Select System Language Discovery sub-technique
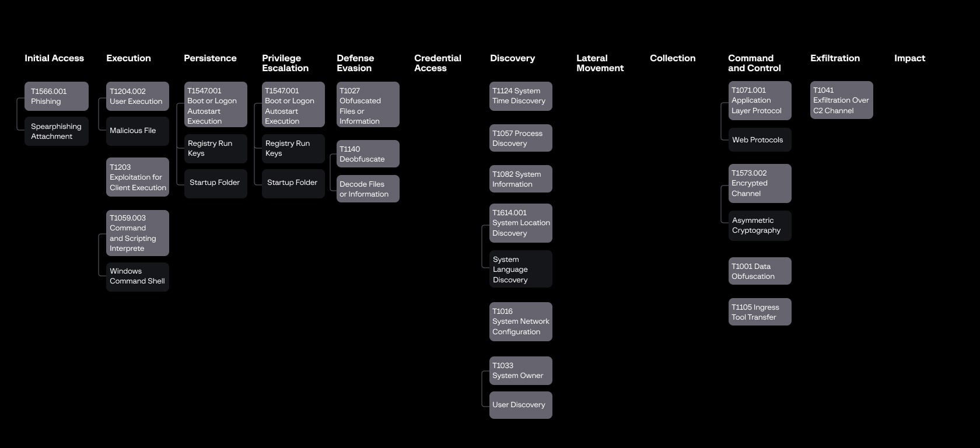The height and width of the screenshot is (448, 980). 520,269
